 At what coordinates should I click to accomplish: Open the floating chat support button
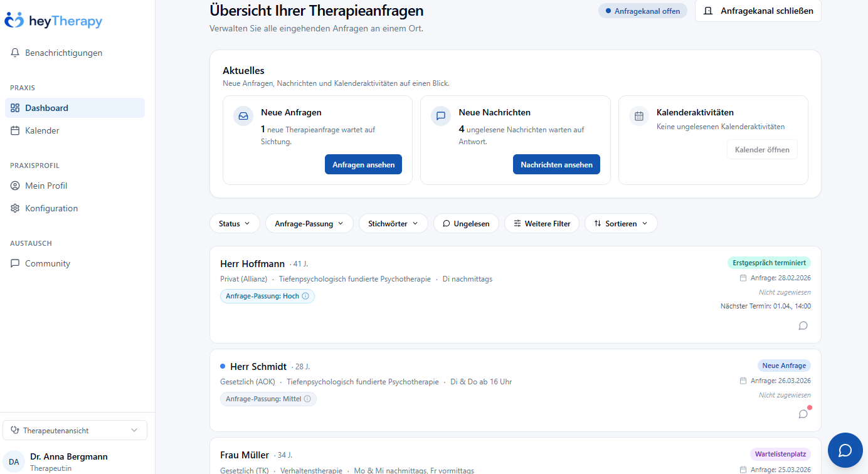pos(845,450)
